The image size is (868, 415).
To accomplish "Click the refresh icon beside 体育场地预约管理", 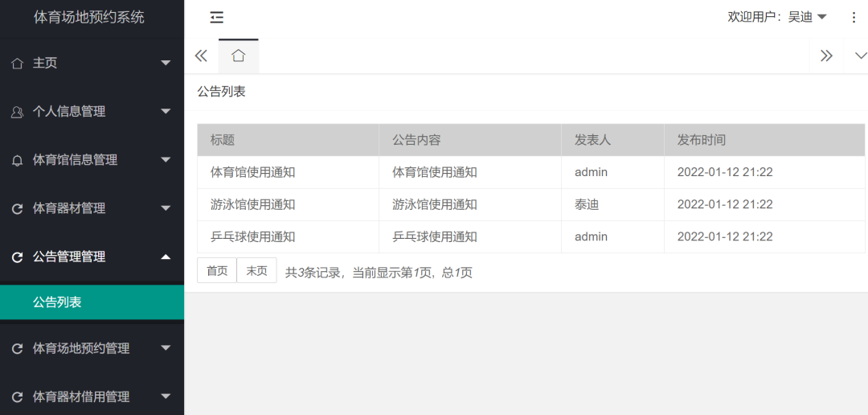I will pos(17,348).
